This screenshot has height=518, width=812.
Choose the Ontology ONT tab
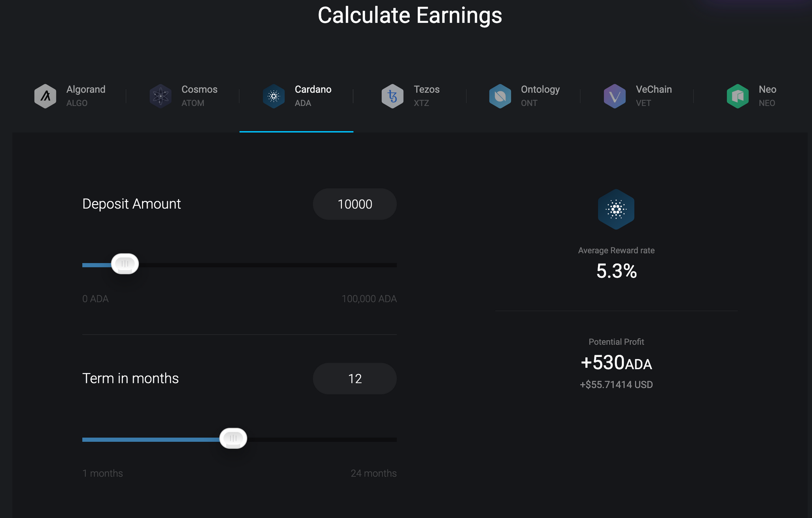(524, 96)
